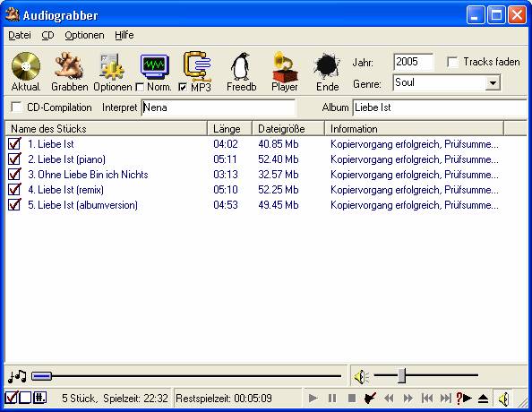Sort by the Dateigröße column header

click(288, 129)
